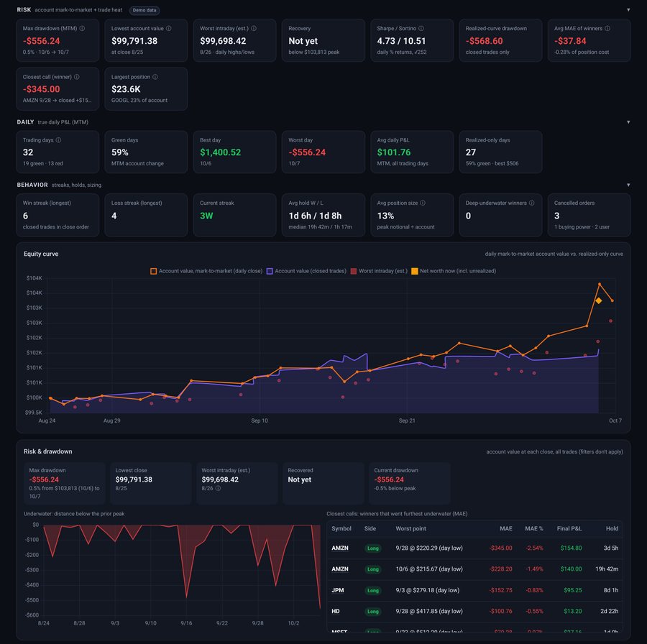Click the Win streak (longest) value 6

point(26,216)
